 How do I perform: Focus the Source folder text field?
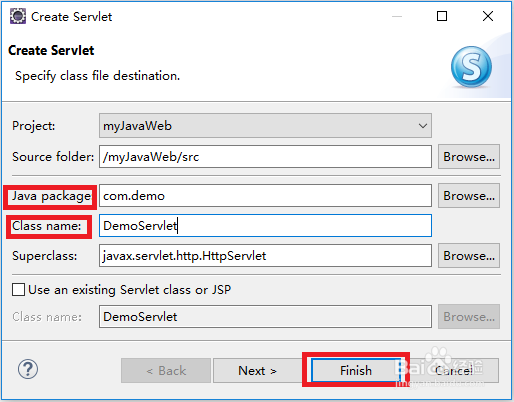tap(265, 156)
